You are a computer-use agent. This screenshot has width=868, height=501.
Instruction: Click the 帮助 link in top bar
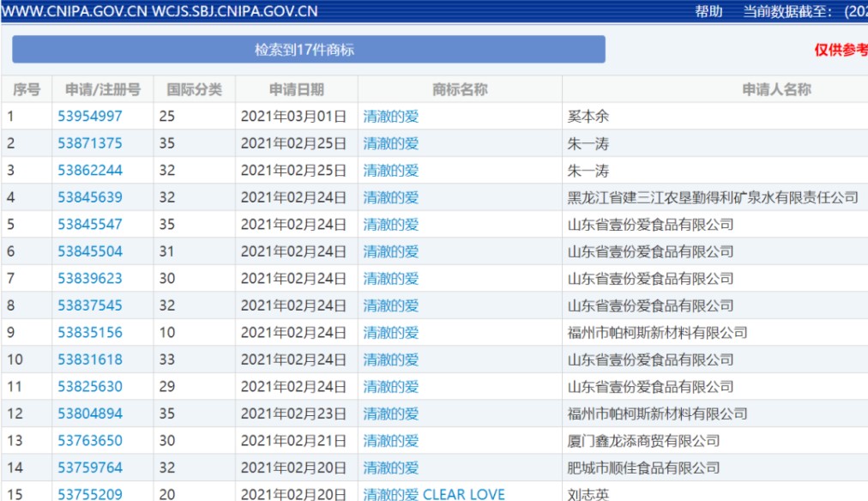pos(708,11)
